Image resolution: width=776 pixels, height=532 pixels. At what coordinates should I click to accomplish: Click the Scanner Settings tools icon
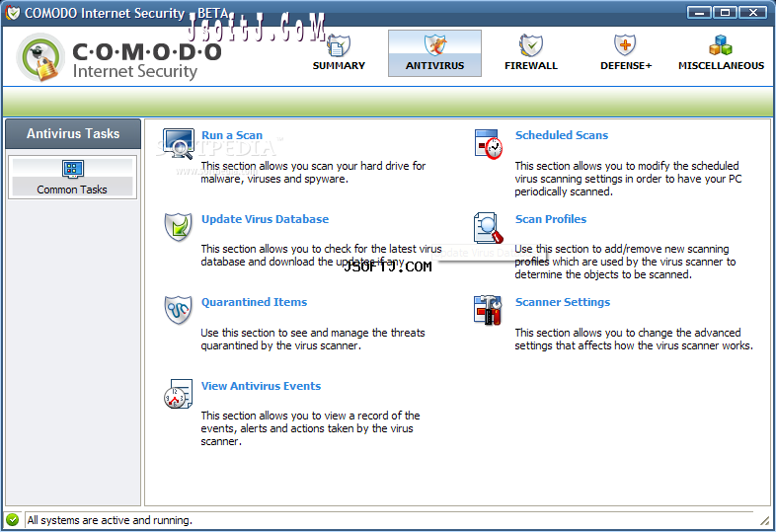point(488,310)
